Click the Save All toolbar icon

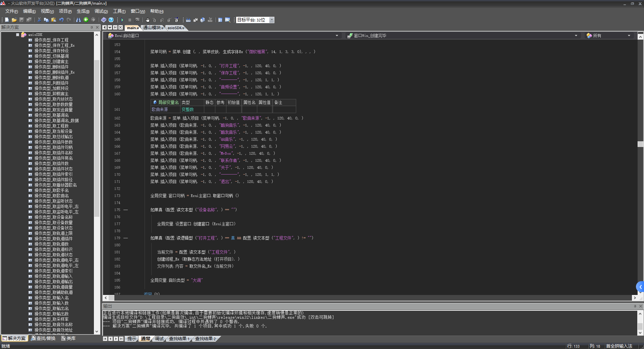coord(29,20)
